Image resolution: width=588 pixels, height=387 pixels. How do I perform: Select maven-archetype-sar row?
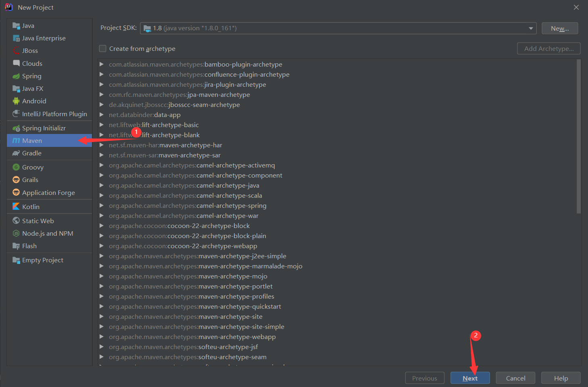tap(337, 155)
